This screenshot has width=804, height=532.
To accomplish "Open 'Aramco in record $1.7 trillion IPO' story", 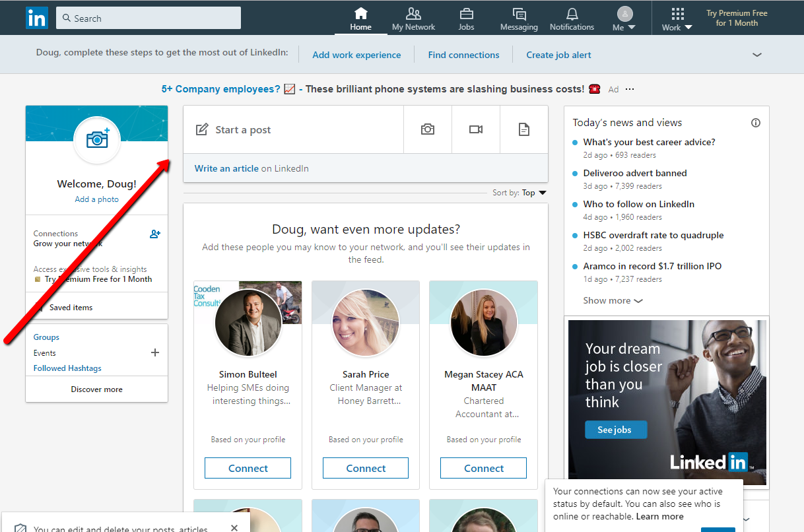I will pos(652,266).
